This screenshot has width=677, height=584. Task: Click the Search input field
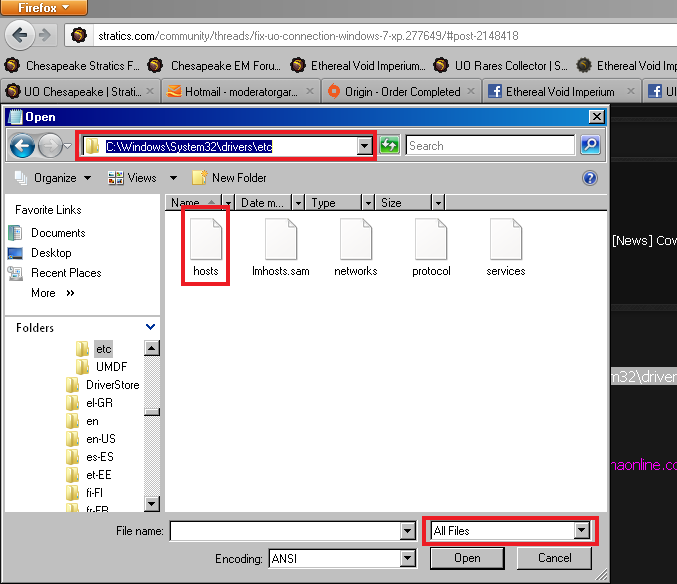(490, 145)
